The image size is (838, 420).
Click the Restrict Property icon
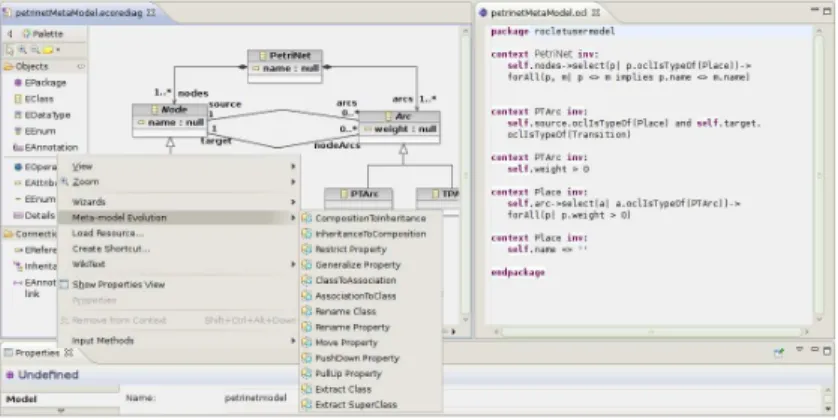point(307,249)
